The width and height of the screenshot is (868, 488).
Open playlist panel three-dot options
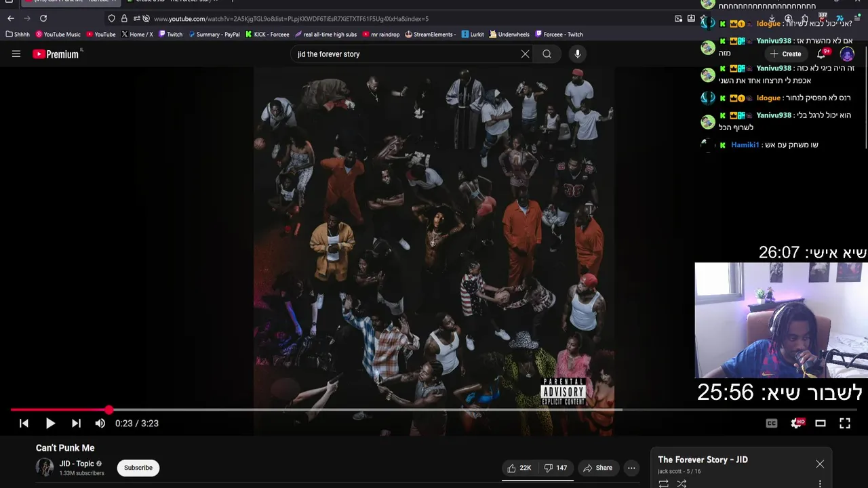click(x=820, y=483)
